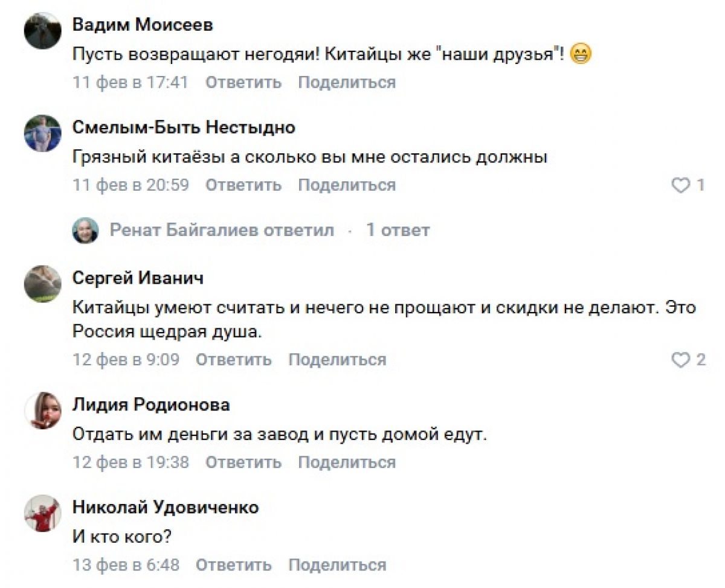Open Лидия Родионова's name link
725x588 pixels.
click(x=151, y=404)
